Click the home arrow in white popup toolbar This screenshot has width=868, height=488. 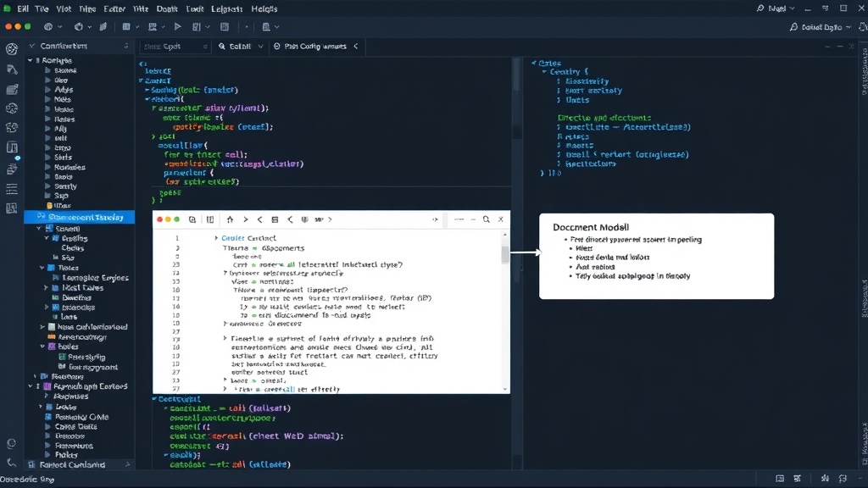tap(230, 219)
